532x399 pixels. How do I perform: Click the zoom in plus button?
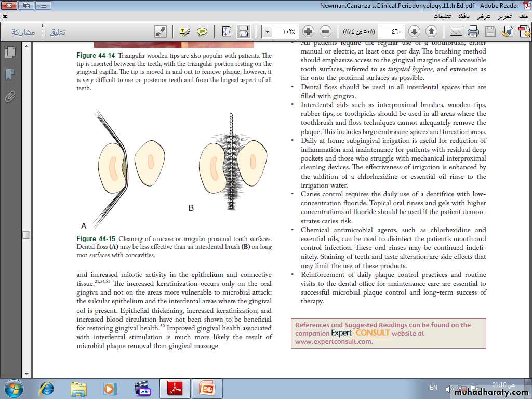point(308,32)
